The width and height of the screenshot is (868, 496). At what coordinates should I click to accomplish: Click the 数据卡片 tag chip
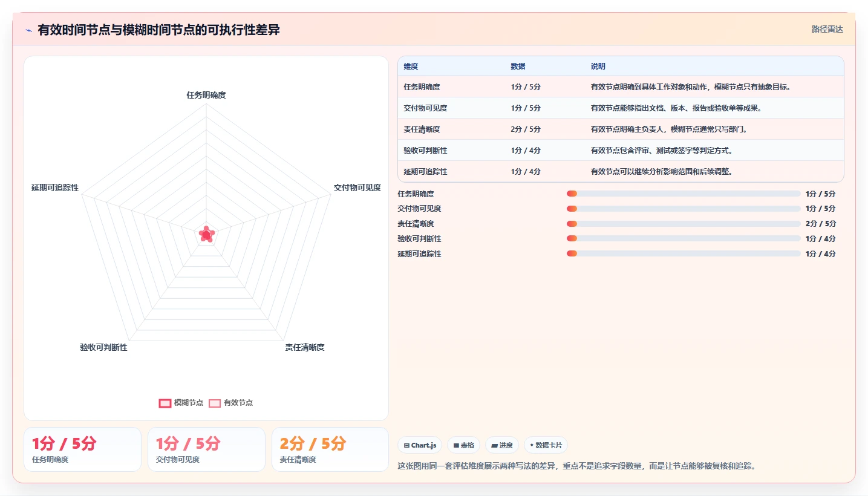pyautogui.click(x=546, y=445)
